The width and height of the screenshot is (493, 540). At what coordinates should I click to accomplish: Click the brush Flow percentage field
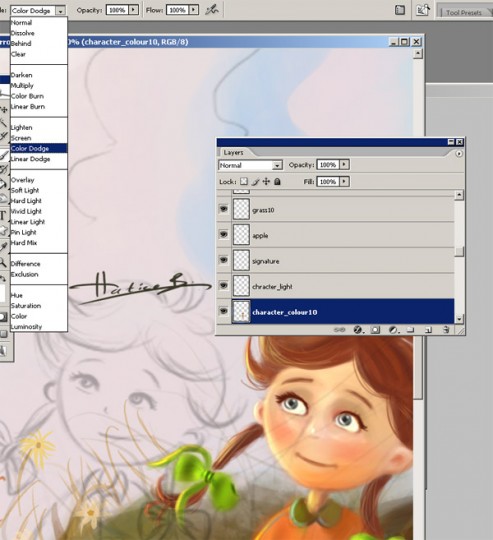tap(178, 10)
